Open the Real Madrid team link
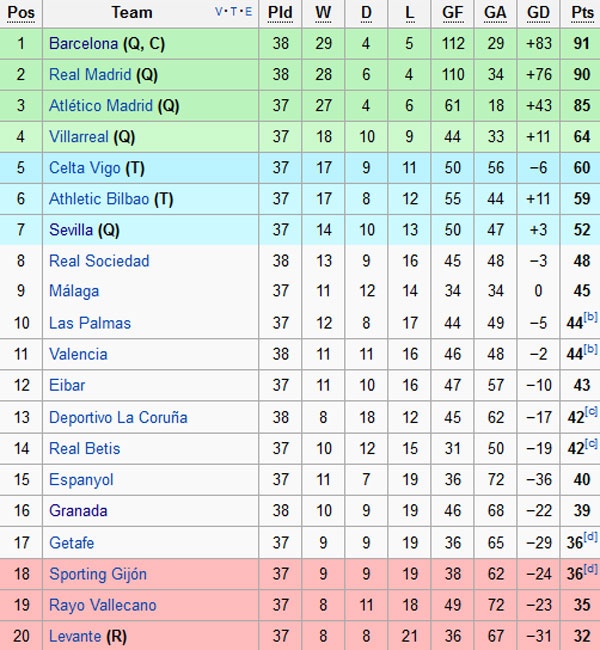 coord(91,75)
